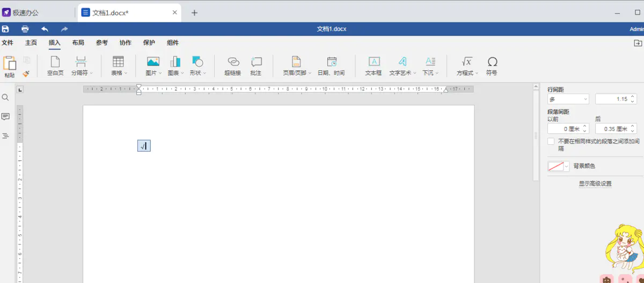Switch to the 保护 ribbon tab

click(149, 43)
